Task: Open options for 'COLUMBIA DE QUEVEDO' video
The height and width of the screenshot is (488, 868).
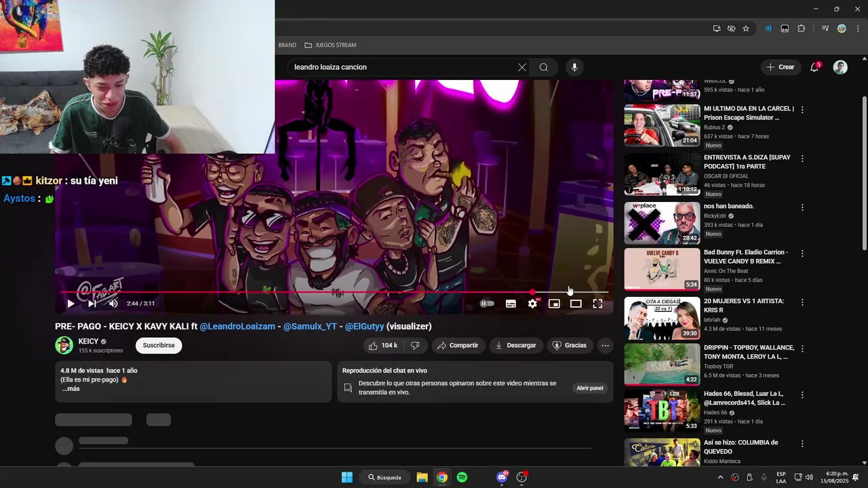Action: [x=802, y=444]
